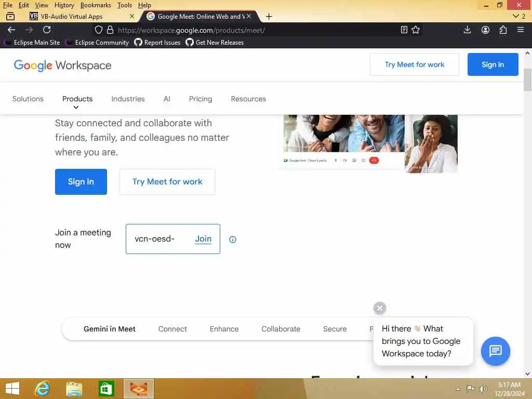Toggle reader view icon in address bar

tap(404, 30)
